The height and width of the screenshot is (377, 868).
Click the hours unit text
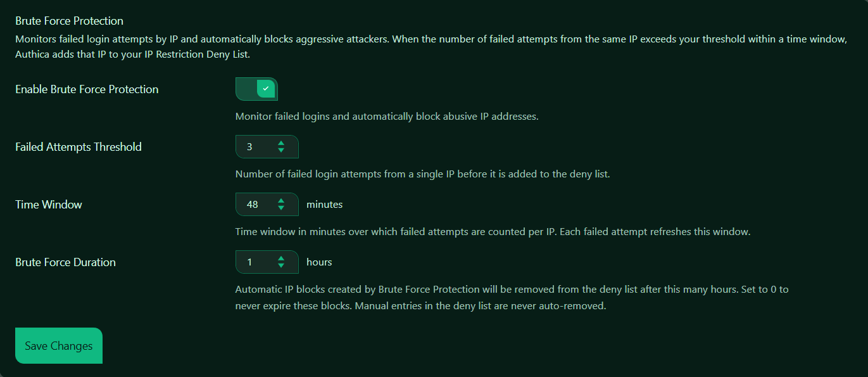point(319,262)
